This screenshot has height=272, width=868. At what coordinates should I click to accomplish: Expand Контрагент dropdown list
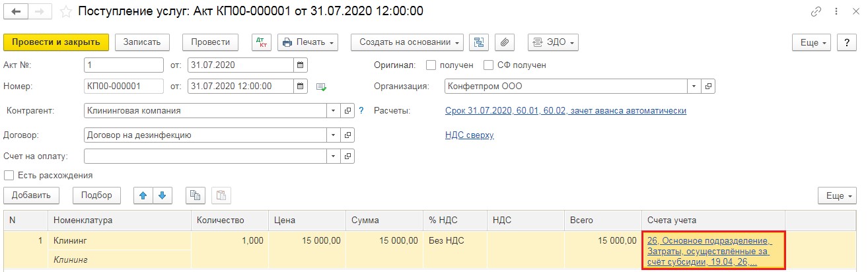[x=334, y=110]
